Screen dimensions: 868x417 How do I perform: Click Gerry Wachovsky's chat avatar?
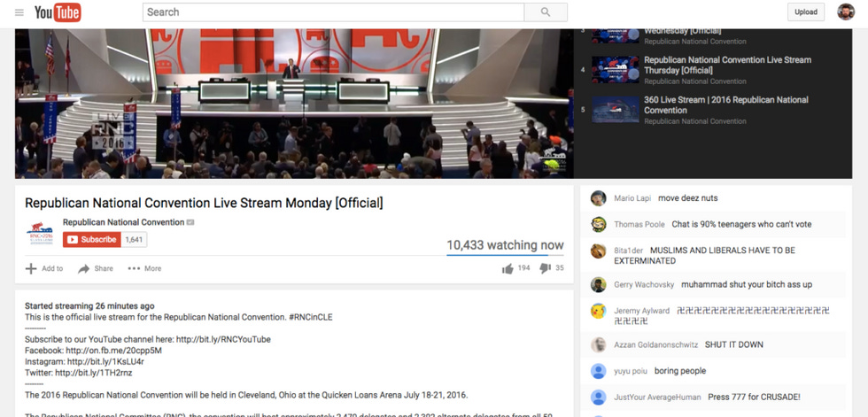point(598,285)
